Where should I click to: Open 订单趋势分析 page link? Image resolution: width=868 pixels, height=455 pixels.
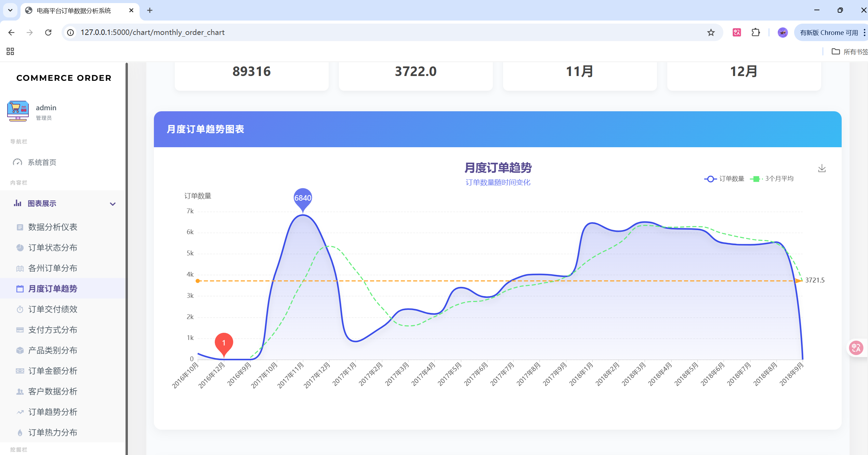(x=52, y=412)
